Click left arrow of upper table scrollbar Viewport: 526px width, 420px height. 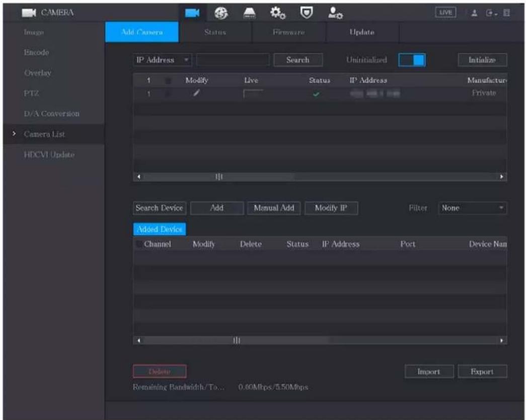[138, 177]
